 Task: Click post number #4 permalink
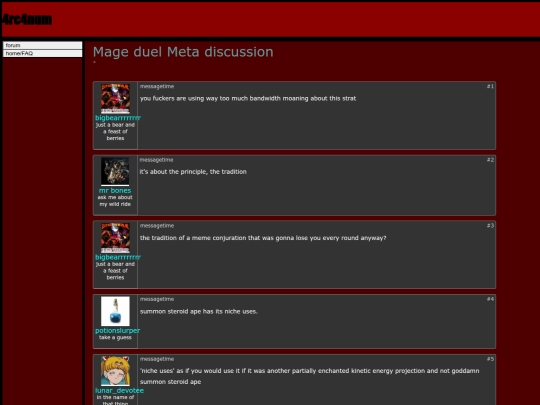pyautogui.click(x=490, y=299)
